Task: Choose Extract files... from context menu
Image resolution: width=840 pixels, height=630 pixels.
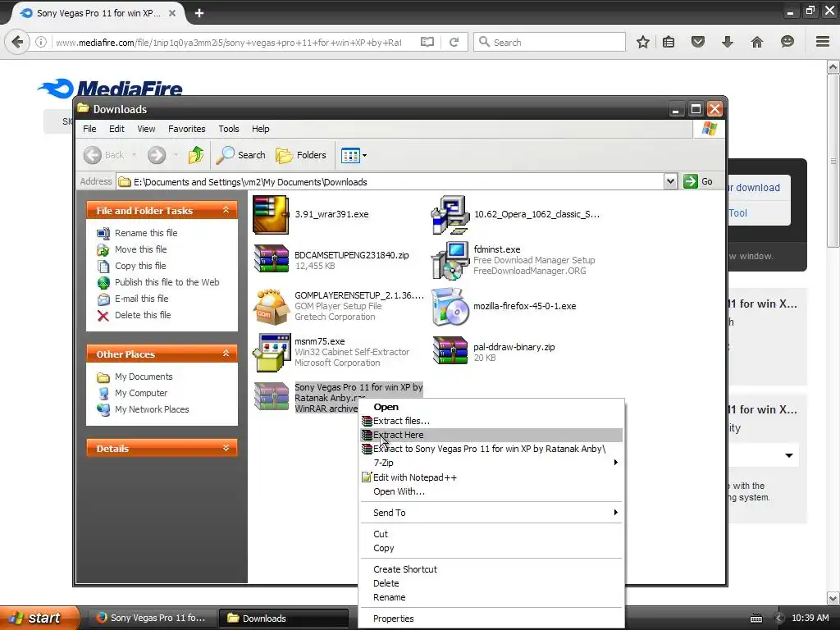Action: click(491, 421)
